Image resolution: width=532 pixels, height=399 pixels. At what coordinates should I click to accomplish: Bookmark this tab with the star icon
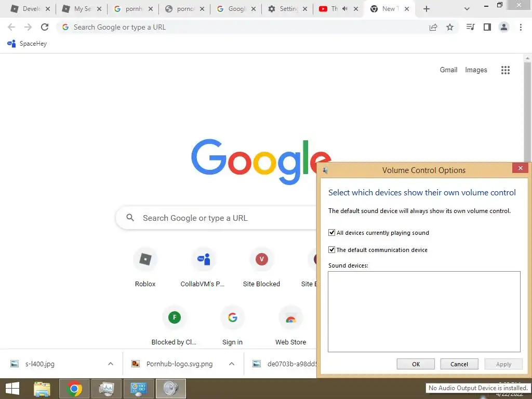450,27
